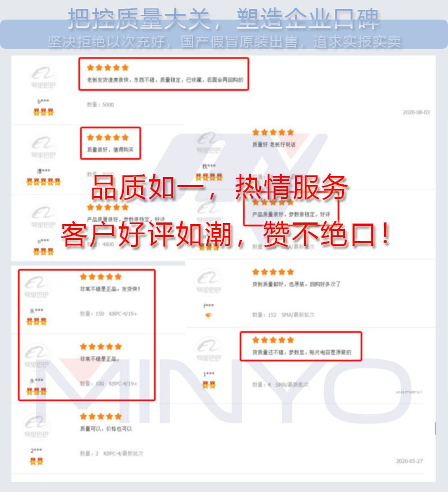Click the row of five medal badges
The height and width of the screenshot is (492, 448).
point(43,182)
